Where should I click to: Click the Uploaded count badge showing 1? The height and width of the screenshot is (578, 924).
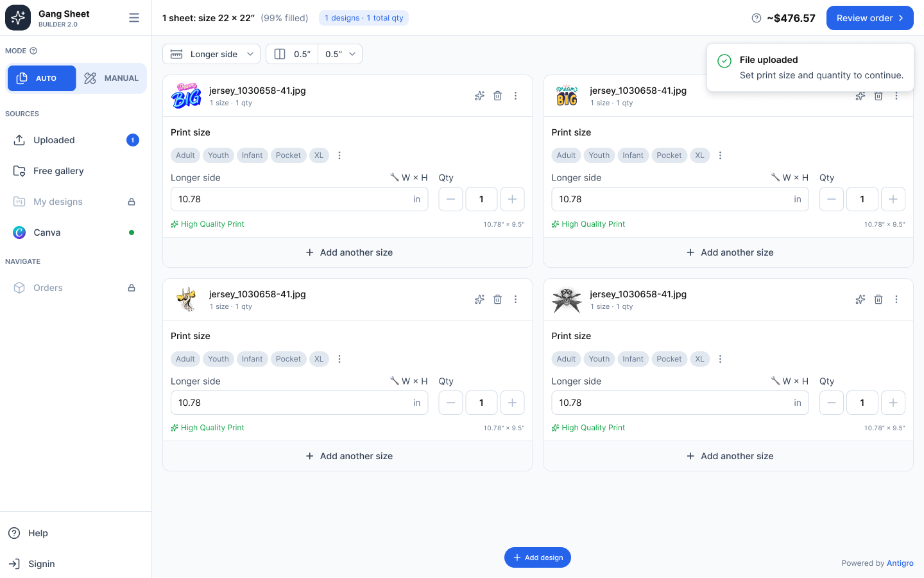pos(133,140)
